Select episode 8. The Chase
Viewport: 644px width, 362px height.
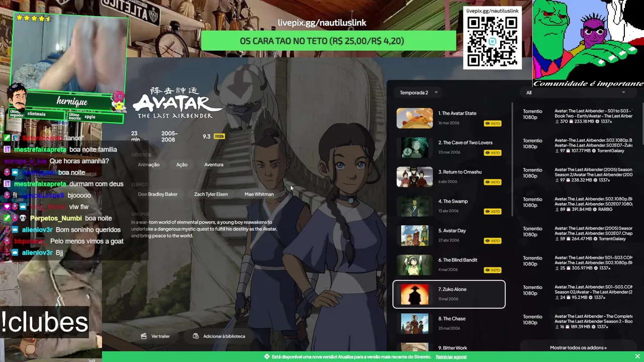449,323
